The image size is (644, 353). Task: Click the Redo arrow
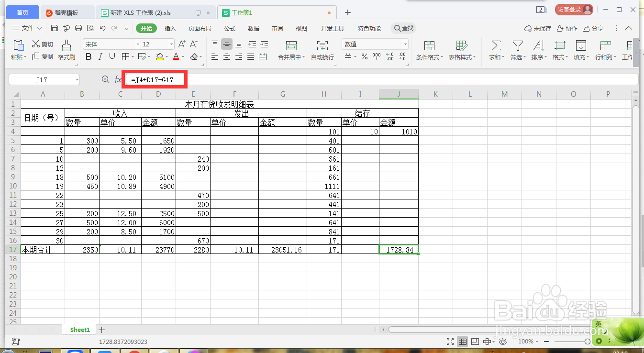click(114, 28)
